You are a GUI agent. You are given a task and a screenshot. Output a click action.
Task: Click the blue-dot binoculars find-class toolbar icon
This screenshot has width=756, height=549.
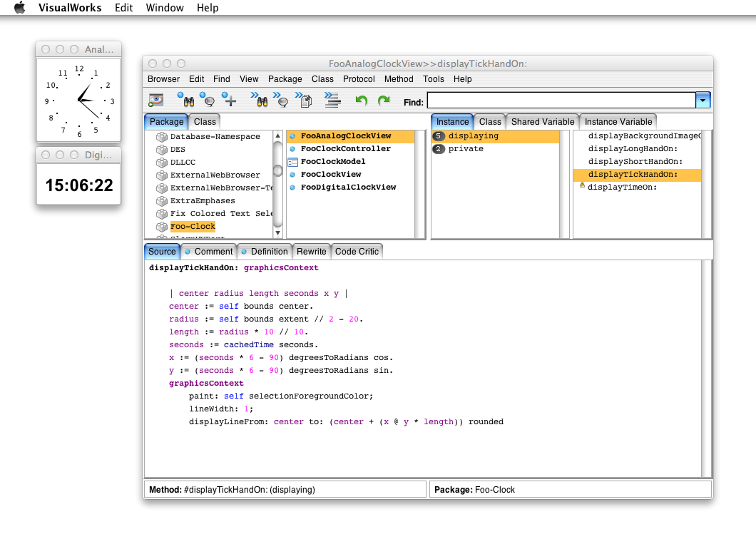(x=186, y=99)
